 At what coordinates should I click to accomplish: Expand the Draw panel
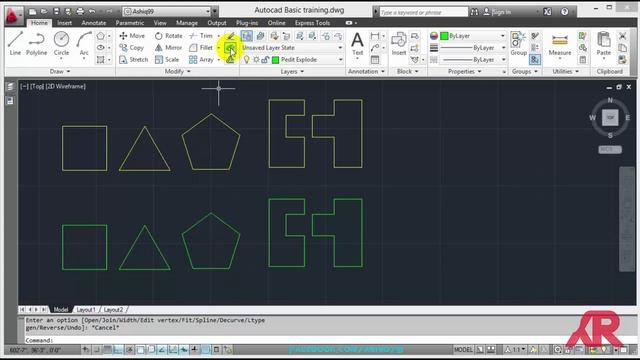point(60,71)
